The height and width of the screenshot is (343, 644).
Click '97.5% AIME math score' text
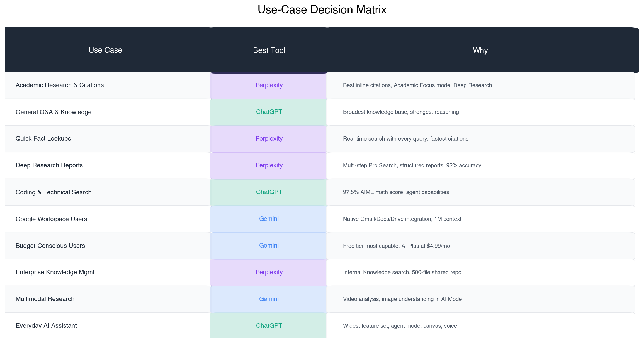pyautogui.click(x=373, y=192)
